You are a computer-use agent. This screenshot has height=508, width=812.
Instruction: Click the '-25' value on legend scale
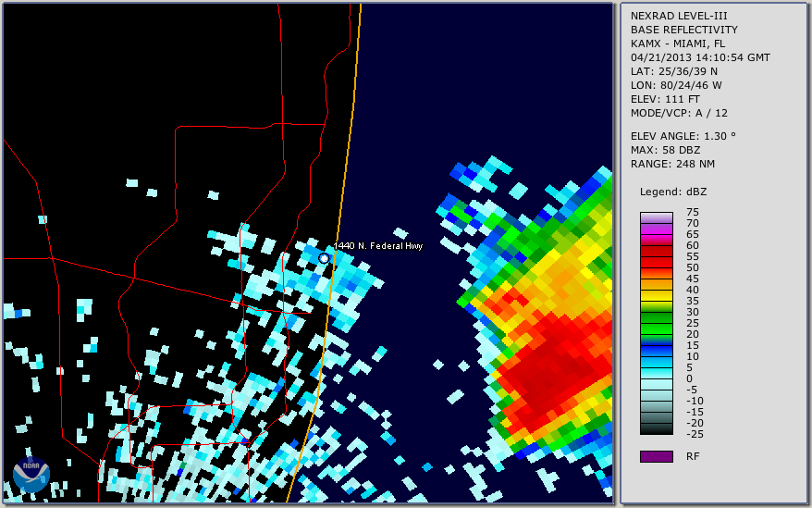(695, 434)
